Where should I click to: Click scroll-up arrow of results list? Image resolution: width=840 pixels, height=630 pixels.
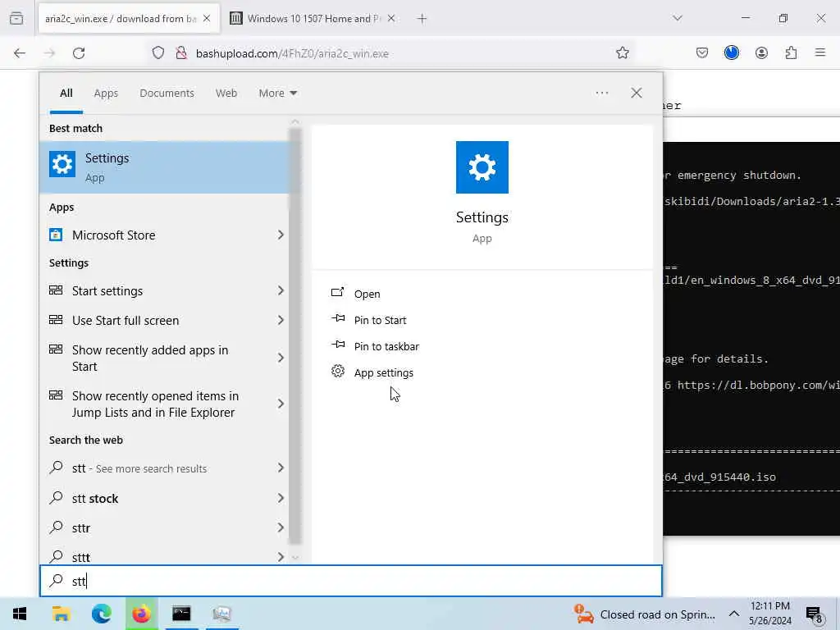coord(295,122)
